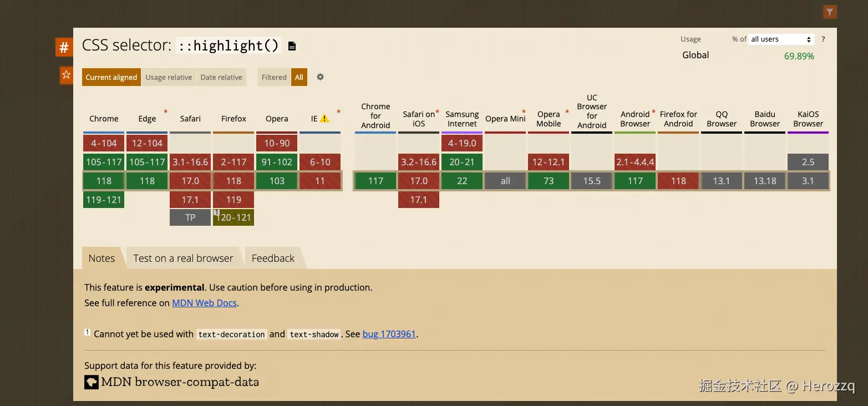Click the KaiOS Browser header
Image resolution: width=868 pixels, height=406 pixels.
pyautogui.click(x=808, y=119)
